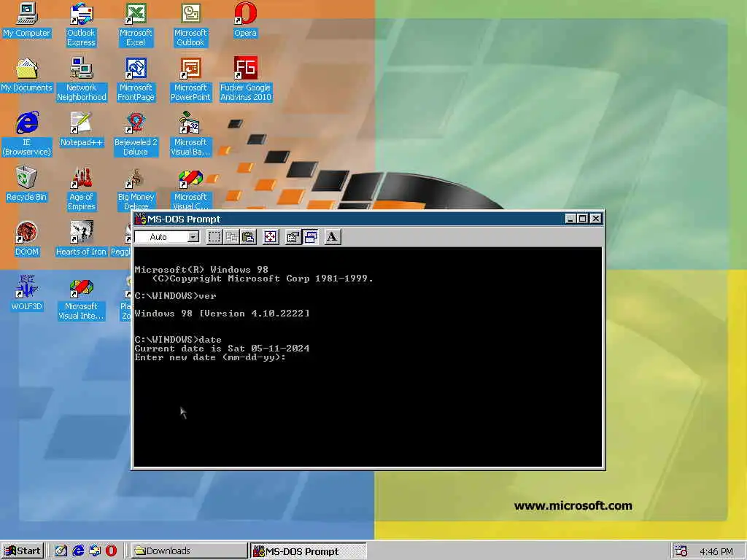This screenshot has width=747, height=560.
Task: Click the Show Desktop quick launch icon
Action: pos(61,551)
